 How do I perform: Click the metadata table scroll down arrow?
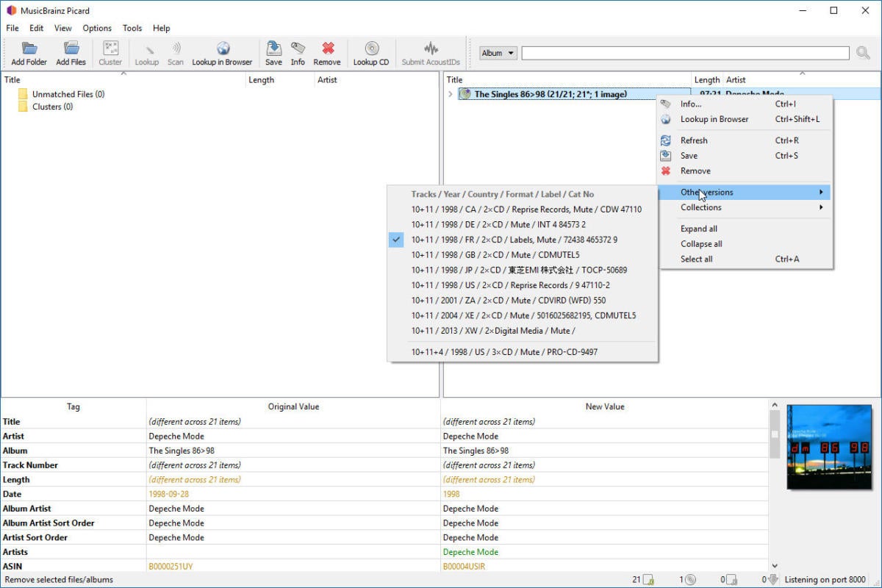[x=775, y=566]
